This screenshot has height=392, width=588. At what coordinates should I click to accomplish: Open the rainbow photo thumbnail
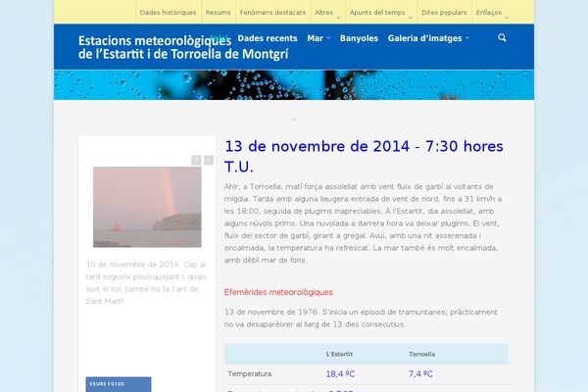click(x=147, y=207)
